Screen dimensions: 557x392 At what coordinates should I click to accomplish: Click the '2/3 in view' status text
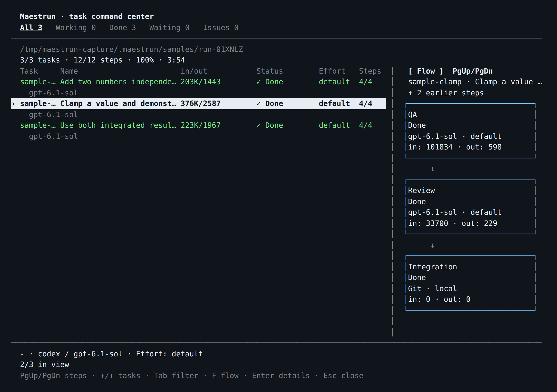45,364
